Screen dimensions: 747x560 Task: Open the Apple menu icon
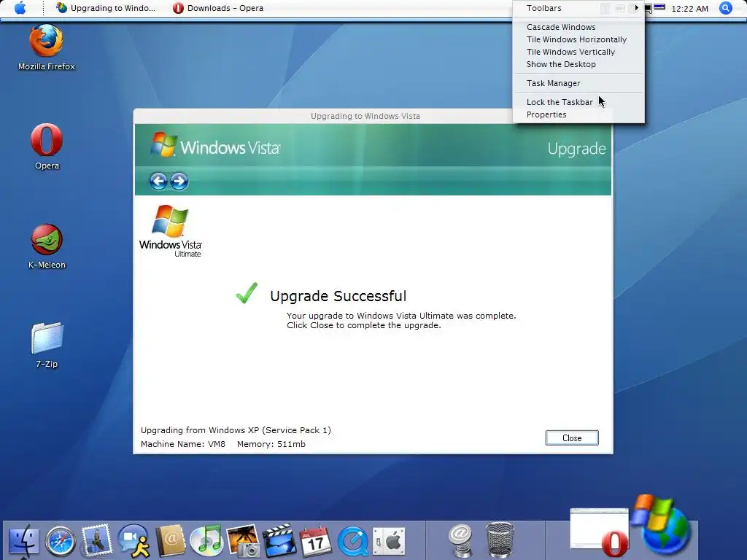[20, 8]
